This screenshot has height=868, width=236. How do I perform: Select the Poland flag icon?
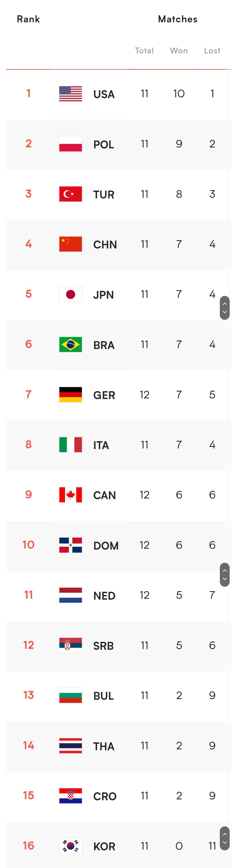pos(70,144)
